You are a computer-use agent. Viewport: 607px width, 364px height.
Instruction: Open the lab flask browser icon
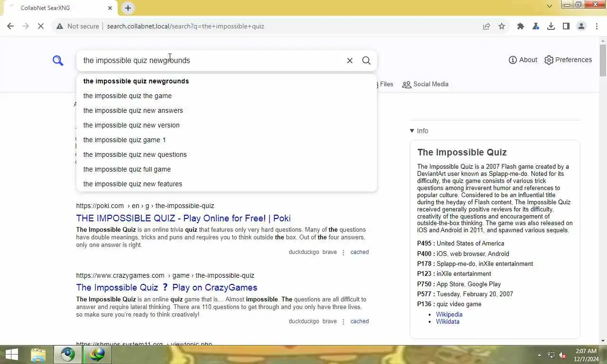536,26
